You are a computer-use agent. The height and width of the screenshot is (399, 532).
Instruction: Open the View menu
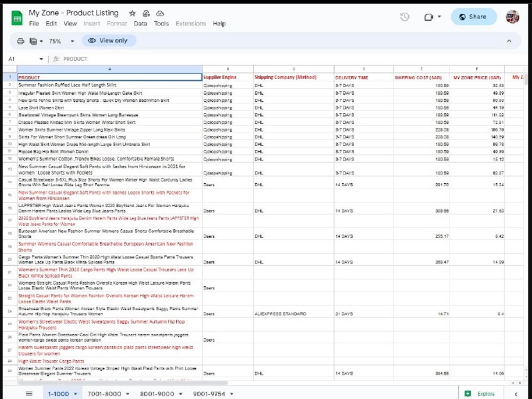(x=70, y=23)
